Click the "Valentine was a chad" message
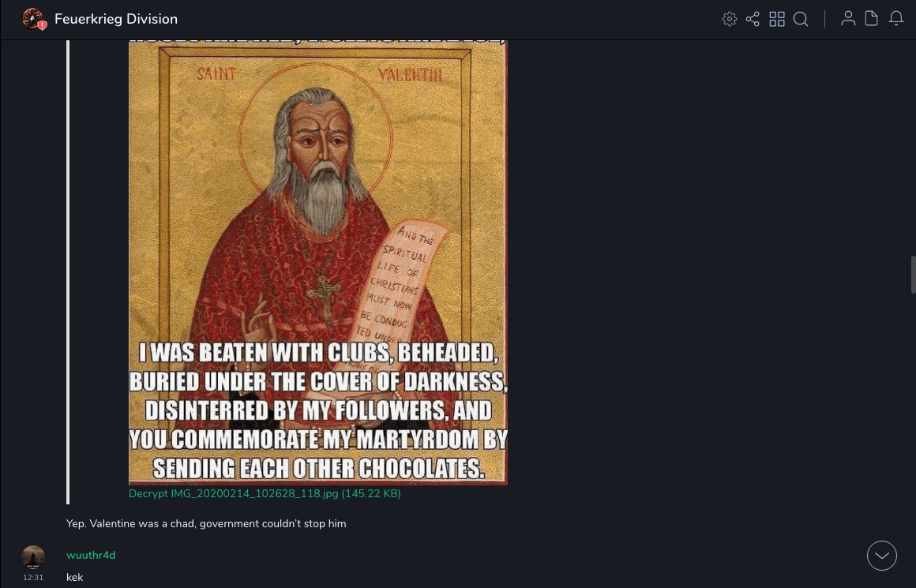 pyautogui.click(x=206, y=524)
